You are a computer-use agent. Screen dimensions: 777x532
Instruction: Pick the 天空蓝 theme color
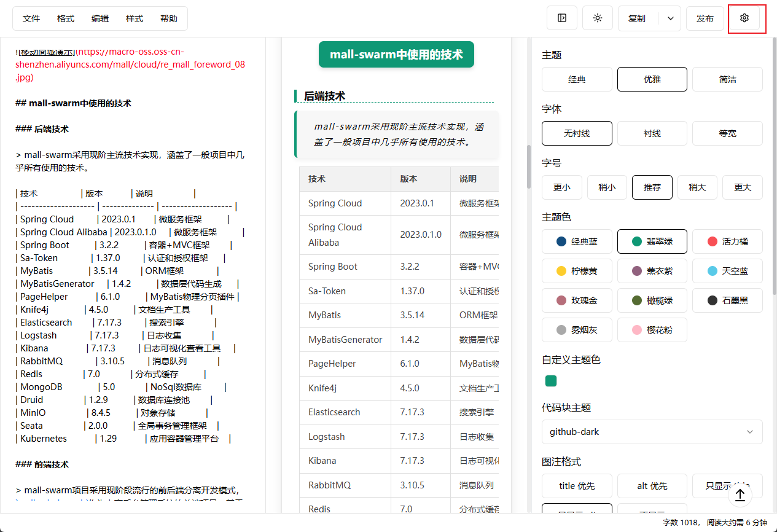click(728, 271)
